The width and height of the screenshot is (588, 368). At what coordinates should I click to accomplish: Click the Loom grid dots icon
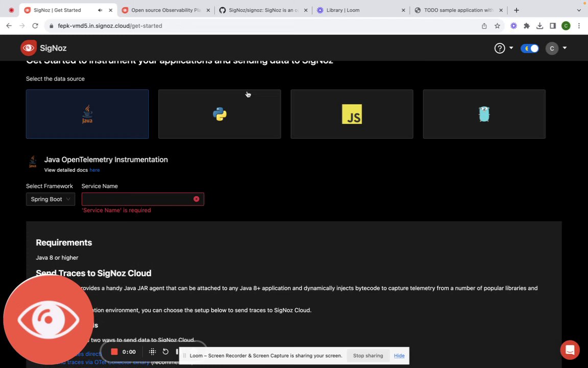(152, 352)
